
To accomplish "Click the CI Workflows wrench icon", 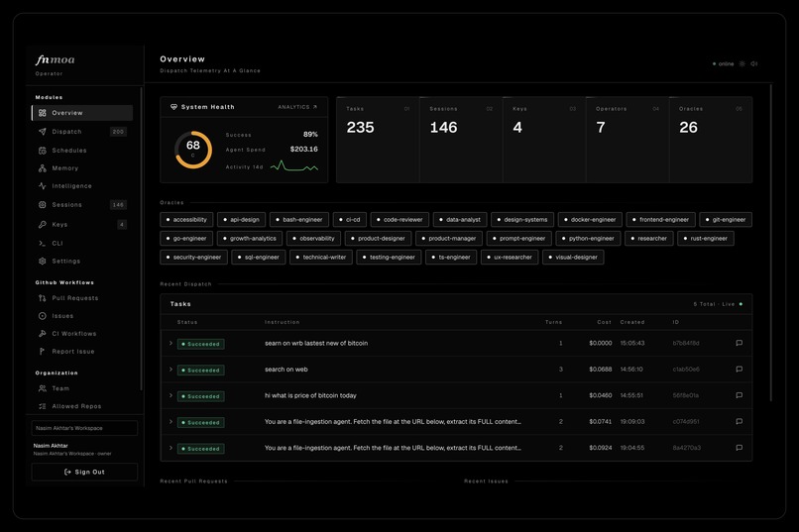I will tap(43, 334).
